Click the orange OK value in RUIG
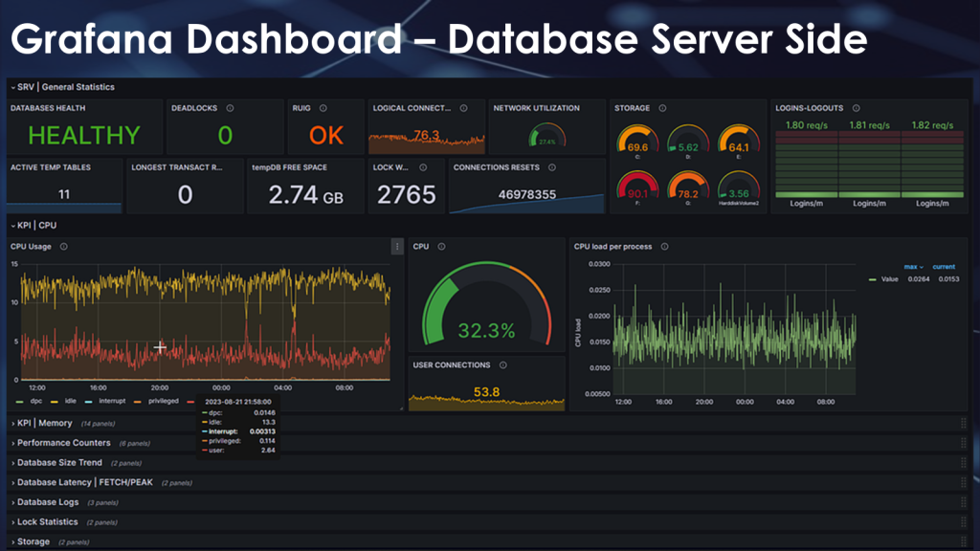980x551 pixels. click(326, 136)
